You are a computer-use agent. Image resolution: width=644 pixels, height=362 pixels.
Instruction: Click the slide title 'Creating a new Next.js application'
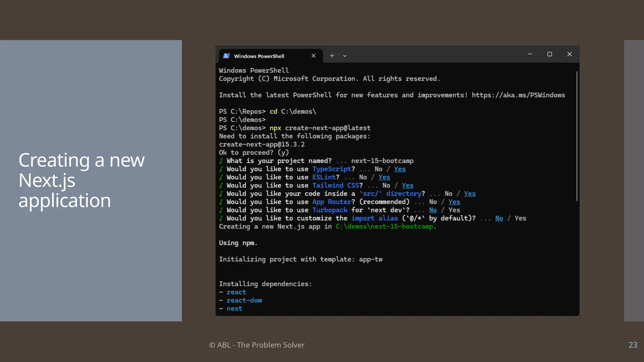point(81,180)
